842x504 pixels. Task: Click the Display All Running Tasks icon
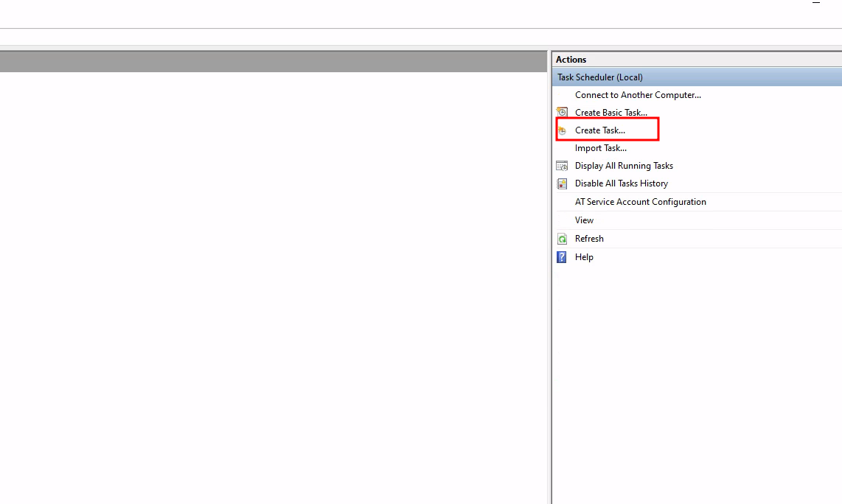[562, 166]
